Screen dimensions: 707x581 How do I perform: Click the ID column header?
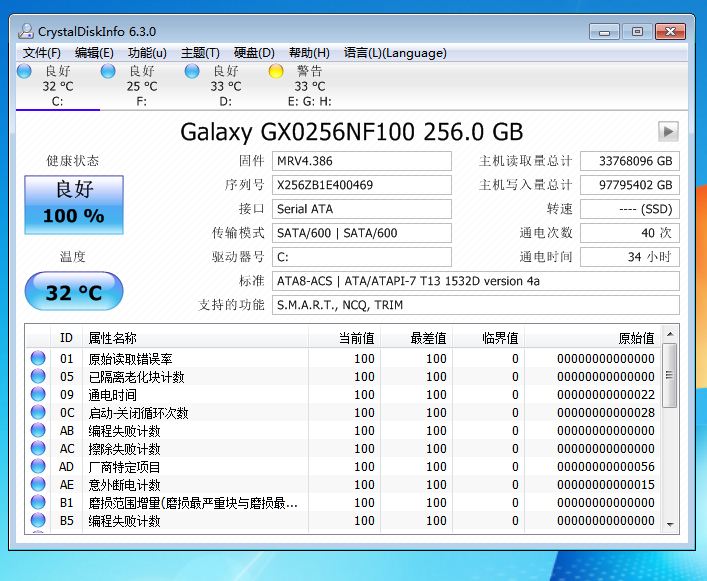pos(66,338)
